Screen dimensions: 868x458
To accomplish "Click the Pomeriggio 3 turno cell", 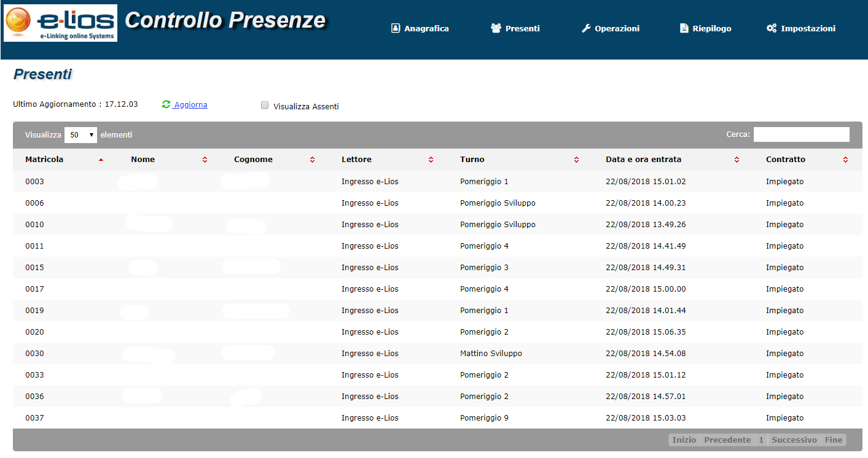I will [484, 268].
